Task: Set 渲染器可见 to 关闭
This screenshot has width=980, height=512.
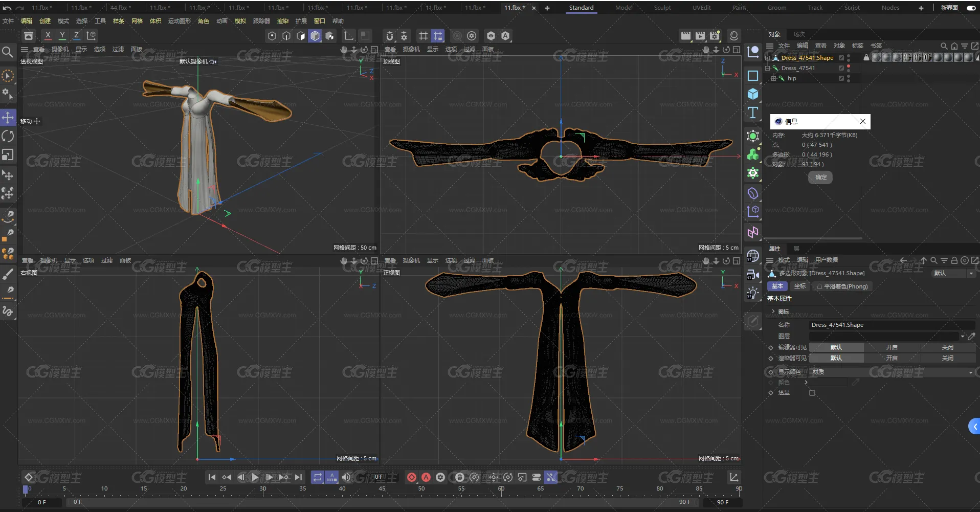Action: [947, 358]
